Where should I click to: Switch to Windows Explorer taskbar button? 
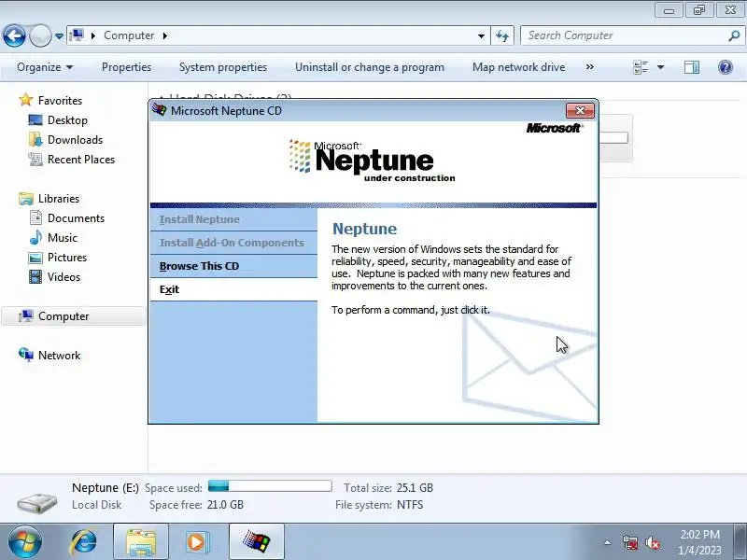tap(141, 542)
